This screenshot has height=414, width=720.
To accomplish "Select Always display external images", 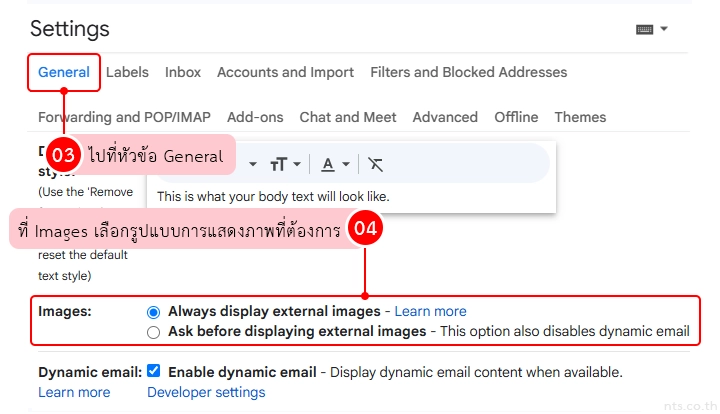I will 153,312.
